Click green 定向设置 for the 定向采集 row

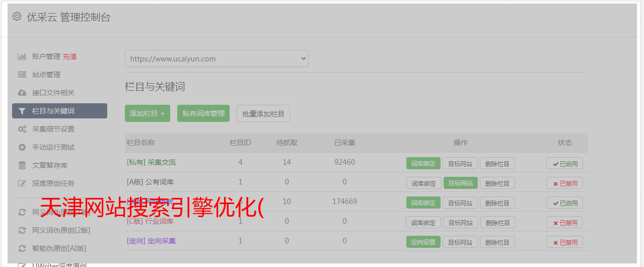coord(423,242)
